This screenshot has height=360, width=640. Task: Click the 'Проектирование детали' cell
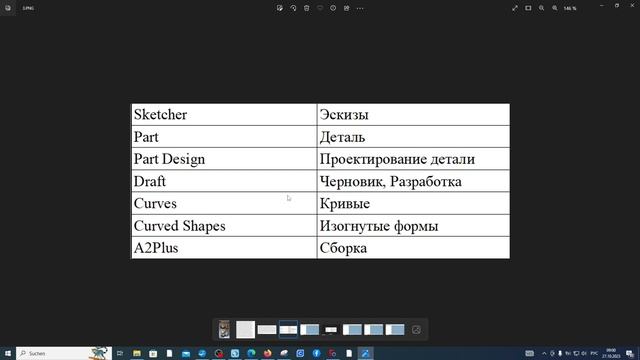(x=413, y=159)
